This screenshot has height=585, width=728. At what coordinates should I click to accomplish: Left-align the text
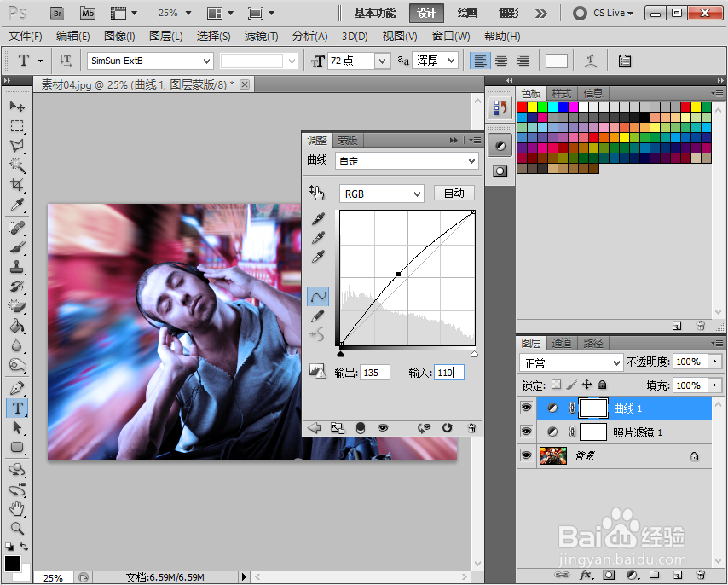pyautogui.click(x=480, y=61)
